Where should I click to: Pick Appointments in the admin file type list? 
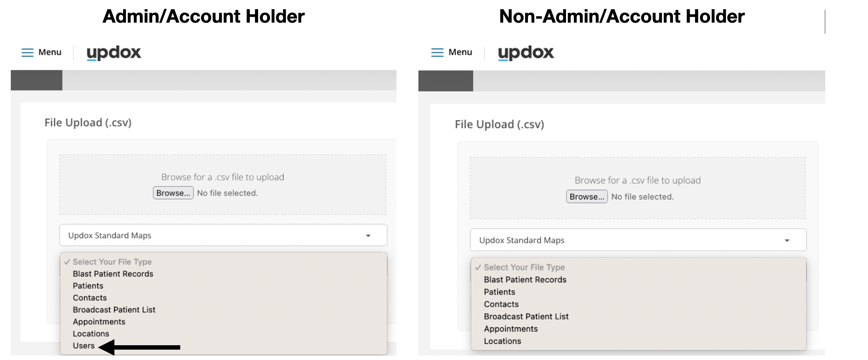coord(99,322)
